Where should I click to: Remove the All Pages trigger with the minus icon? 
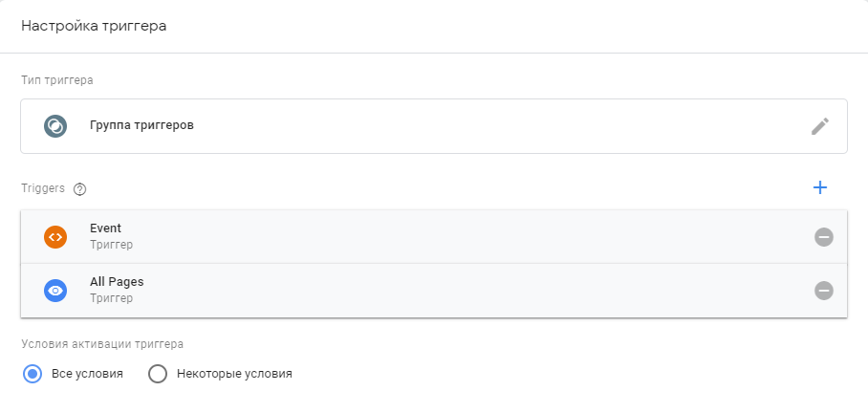click(x=823, y=291)
